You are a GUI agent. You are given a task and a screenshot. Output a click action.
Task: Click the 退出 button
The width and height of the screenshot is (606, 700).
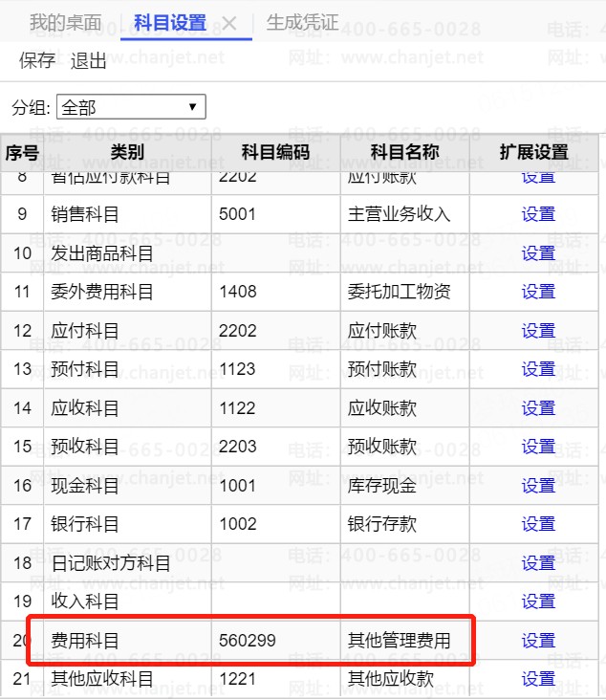tap(89, 61)
